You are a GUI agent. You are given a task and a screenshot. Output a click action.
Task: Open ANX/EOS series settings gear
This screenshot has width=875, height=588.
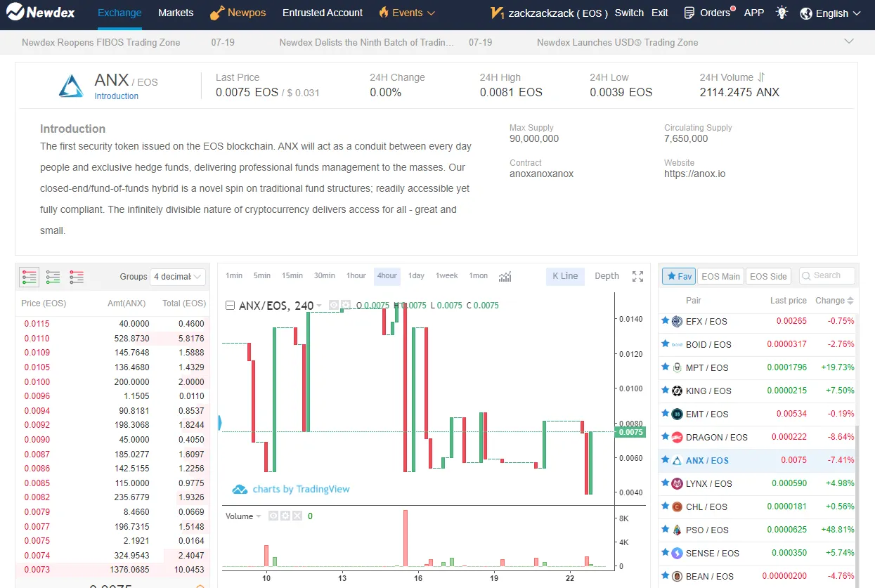pos(346,306)
